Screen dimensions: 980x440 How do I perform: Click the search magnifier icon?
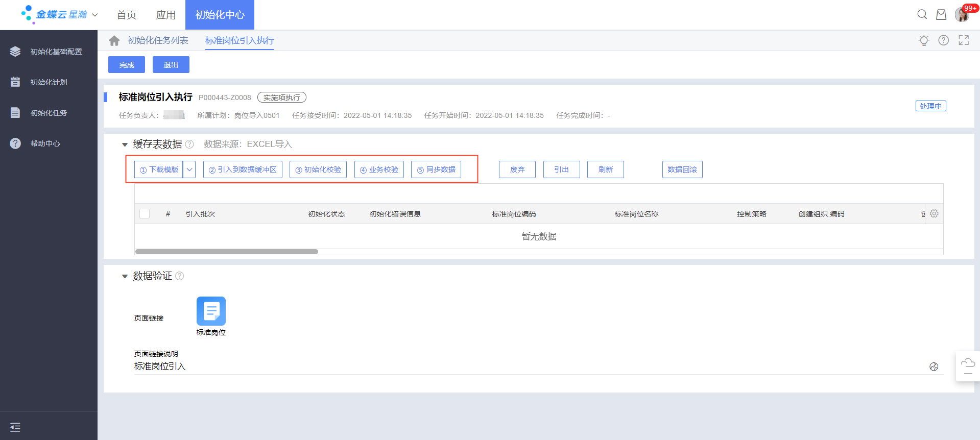point(922,14)
